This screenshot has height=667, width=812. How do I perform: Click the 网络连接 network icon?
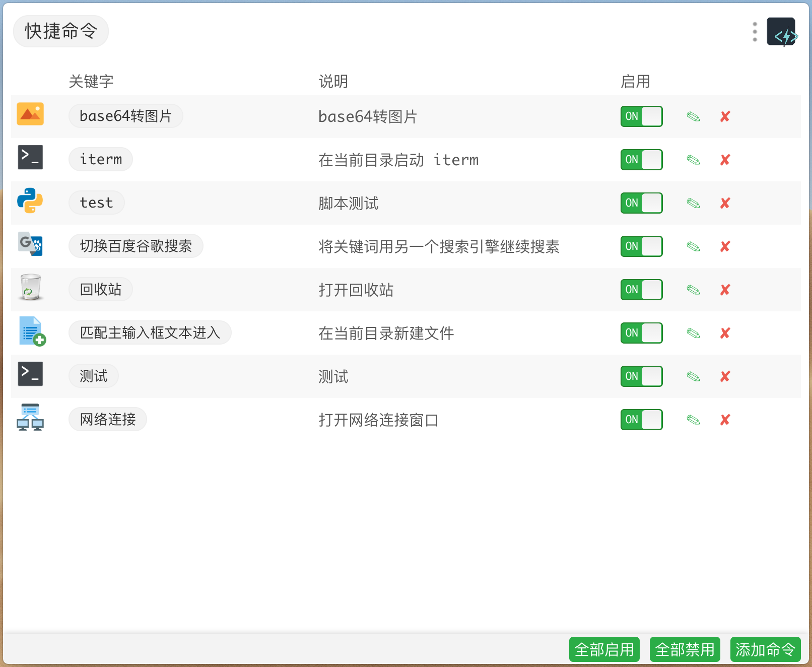(30, 417)
